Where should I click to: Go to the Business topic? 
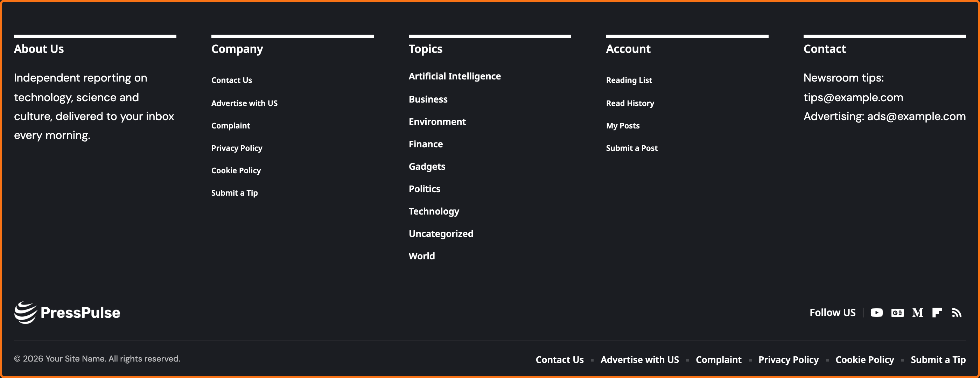pos(428,99)
